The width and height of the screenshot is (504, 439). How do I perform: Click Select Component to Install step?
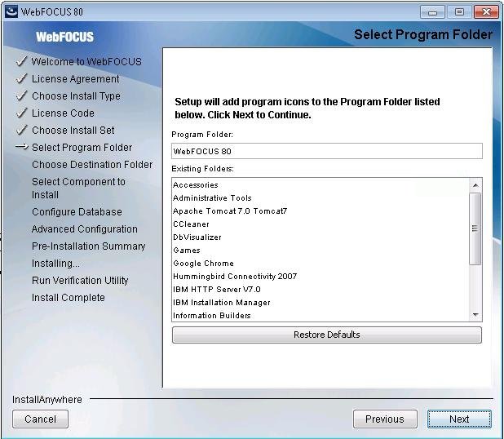coord(78,188)
